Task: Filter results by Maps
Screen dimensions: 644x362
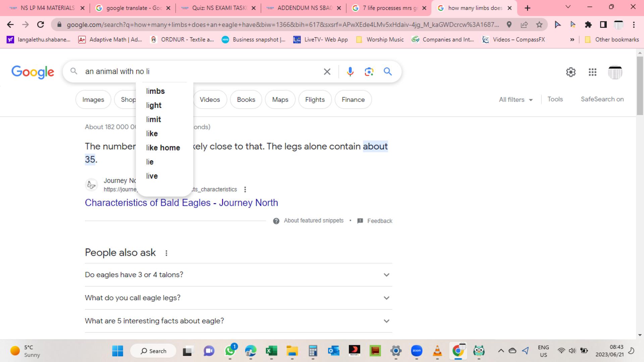Action: 280,100
